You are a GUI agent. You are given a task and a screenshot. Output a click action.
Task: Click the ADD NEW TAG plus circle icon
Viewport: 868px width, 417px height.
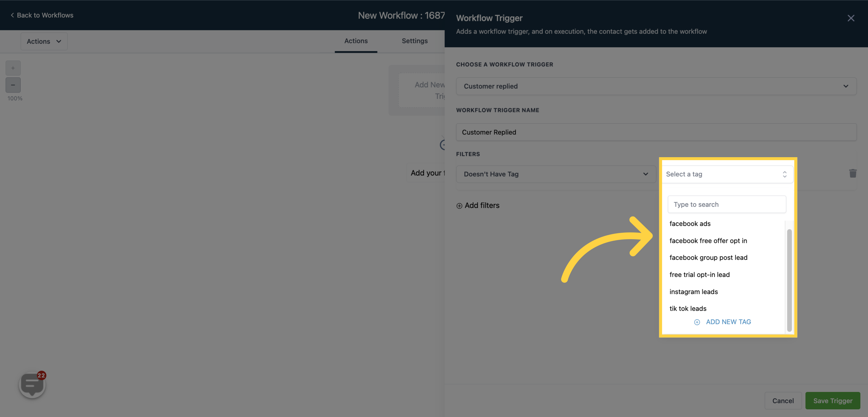(x=696, y=322)
